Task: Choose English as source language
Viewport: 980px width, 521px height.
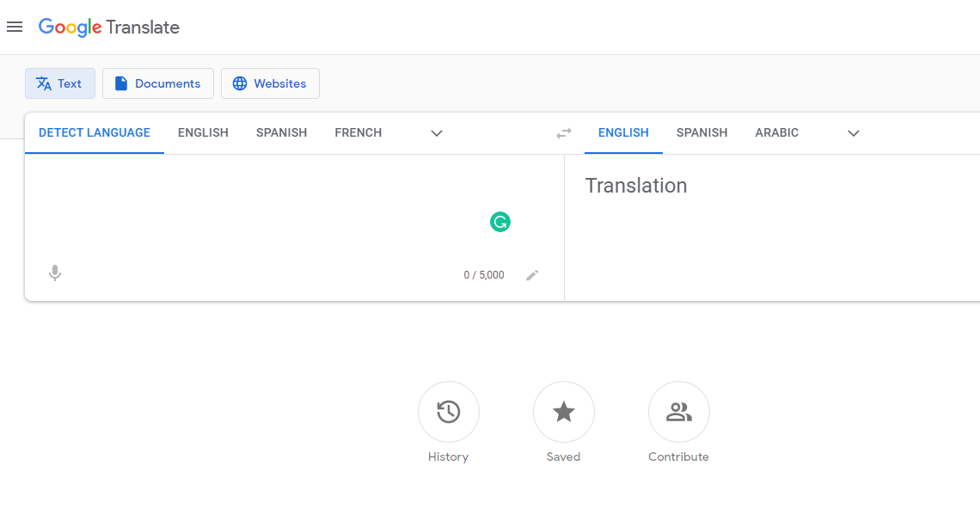Action: coord(203,132)
